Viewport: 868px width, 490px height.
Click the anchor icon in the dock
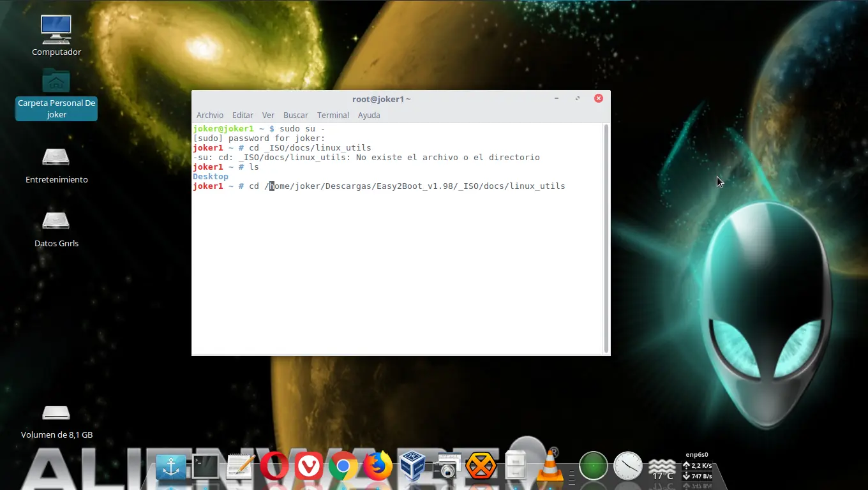171,466
